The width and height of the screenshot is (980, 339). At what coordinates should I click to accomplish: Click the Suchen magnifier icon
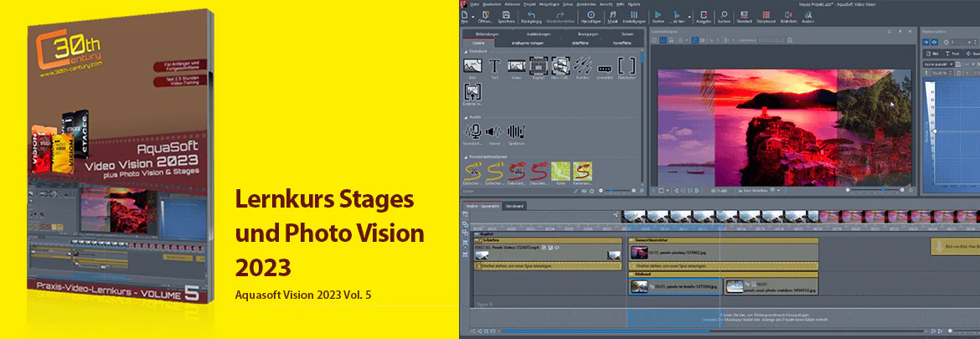[x=724, y=15]
